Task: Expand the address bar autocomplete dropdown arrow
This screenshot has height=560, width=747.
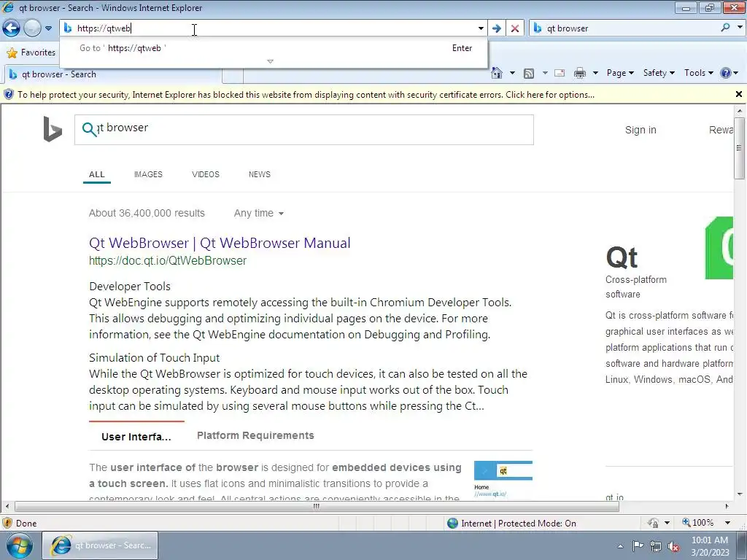Action: point(481,28)
